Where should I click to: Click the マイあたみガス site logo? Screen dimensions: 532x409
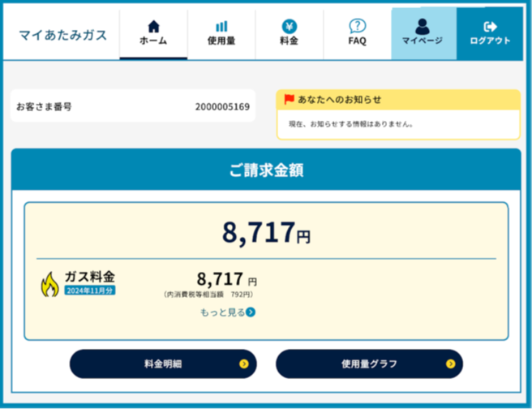coord(62,36)
